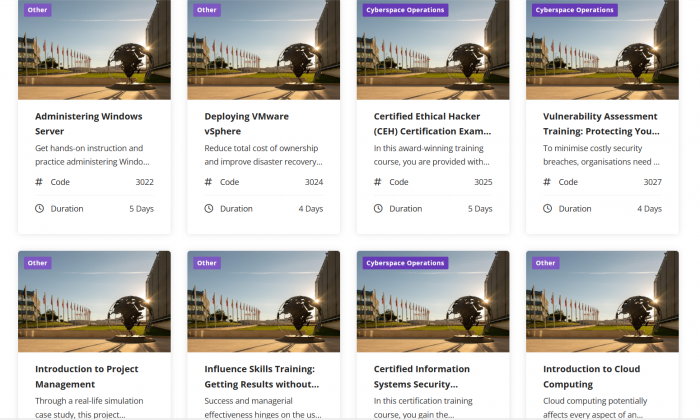This screenshot has width=700, height=420.
Task: Click the hash icon beside Code 3022
Action: 39,182
